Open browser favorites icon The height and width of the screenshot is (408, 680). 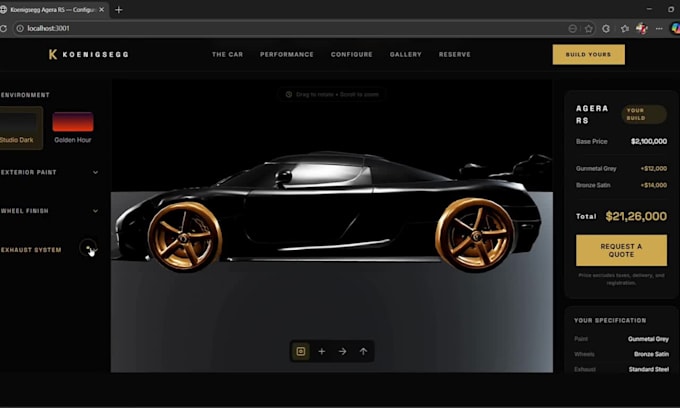pos(624,29)
